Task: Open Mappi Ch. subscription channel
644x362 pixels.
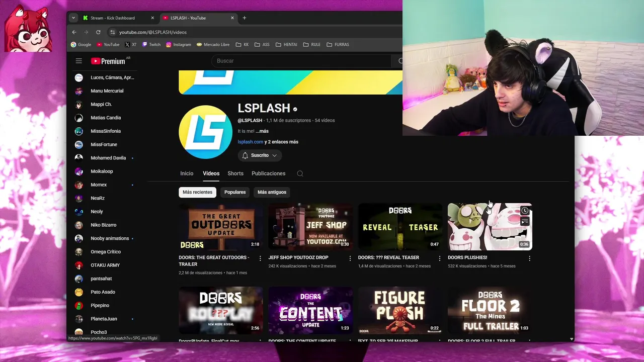Action: click(104, 104)
